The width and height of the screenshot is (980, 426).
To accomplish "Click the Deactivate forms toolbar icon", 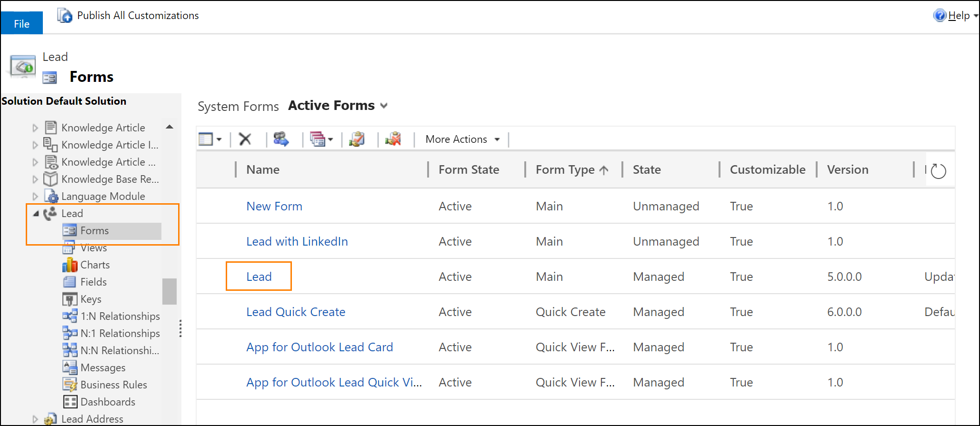I will (393, 139).
